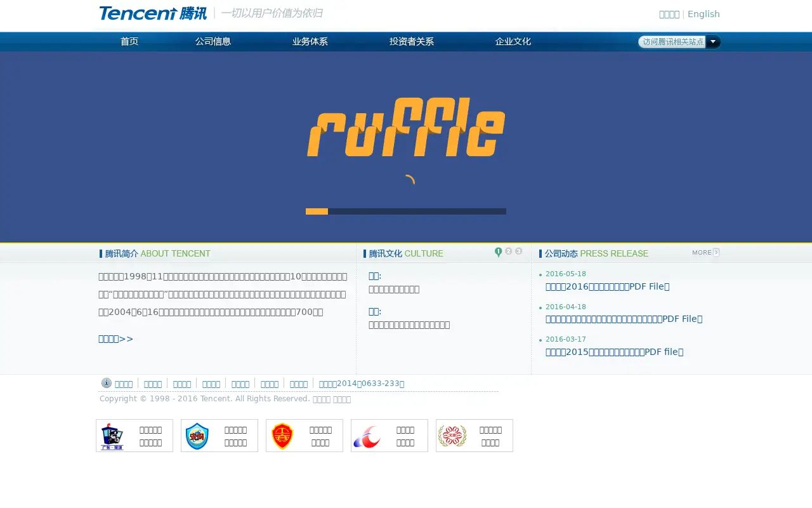Show culture slide 3 indicator
The width and height of the screenshot is (812, 508).
pos(519,251)
